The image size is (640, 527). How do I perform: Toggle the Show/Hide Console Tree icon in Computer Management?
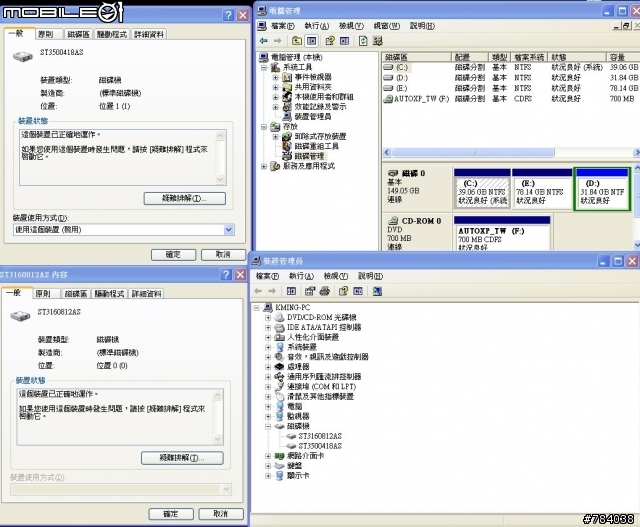point(311,41)
